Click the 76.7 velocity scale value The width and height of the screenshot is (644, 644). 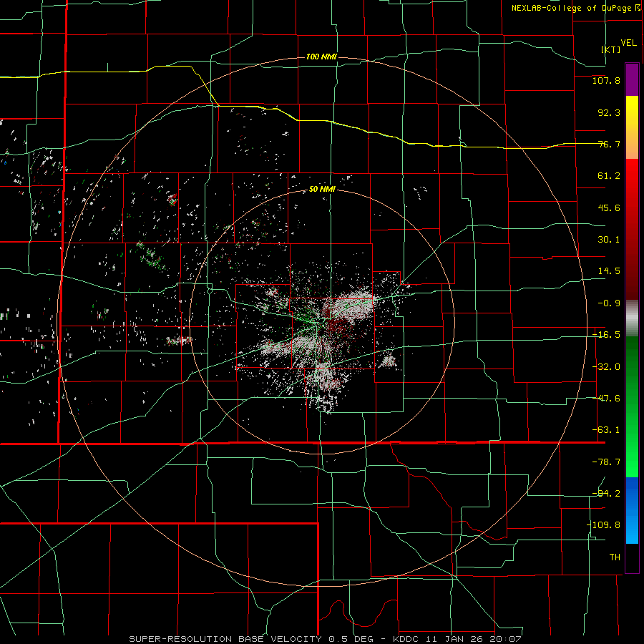tap(609, 144)
